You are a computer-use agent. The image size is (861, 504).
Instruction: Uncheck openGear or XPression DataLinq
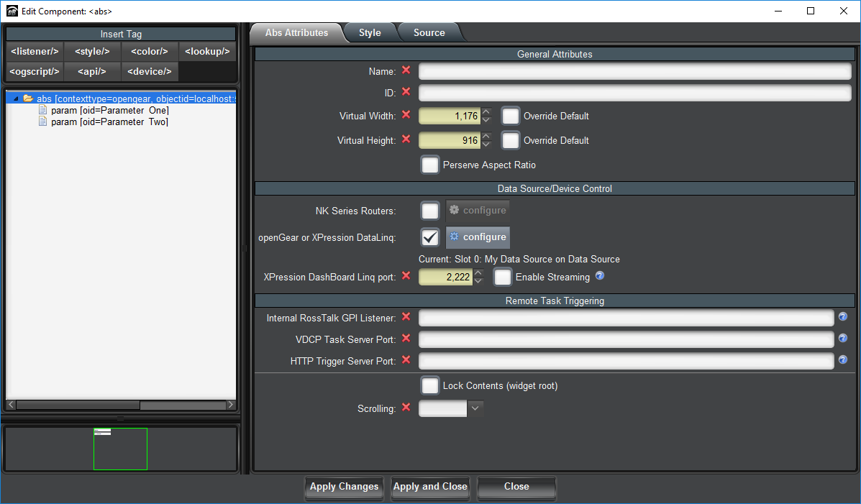[x=430, y=237]
